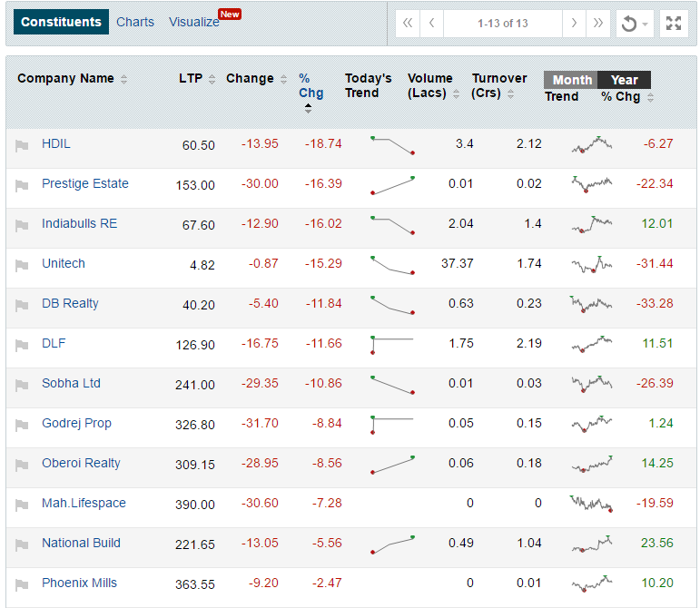
Task: Go to the next page arrow
Action: click(573, 24)
